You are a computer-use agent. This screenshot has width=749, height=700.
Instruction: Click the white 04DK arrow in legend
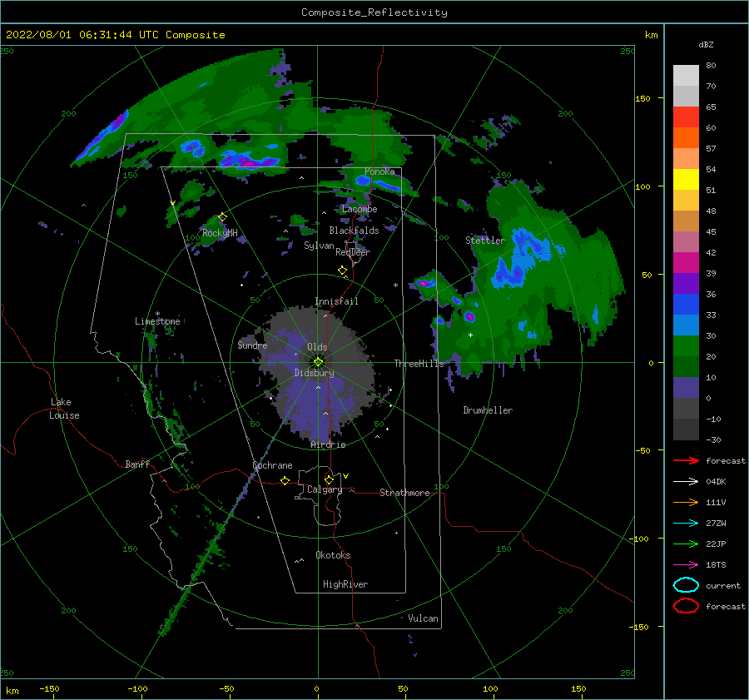(686, 481)
